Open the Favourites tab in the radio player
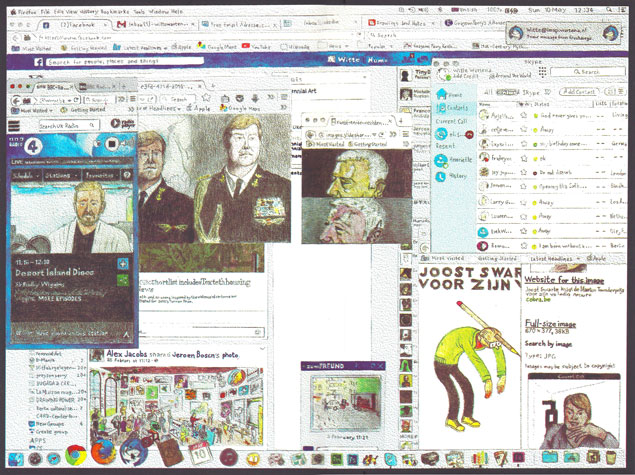 pyautogui.click(x=100, y=175)
